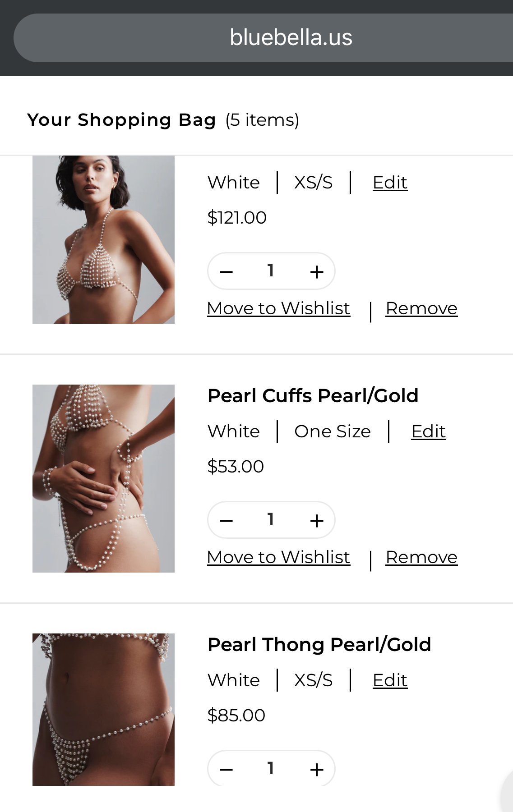Open the top pearl bra product image
513x812 pixels.
click(103, 239)
